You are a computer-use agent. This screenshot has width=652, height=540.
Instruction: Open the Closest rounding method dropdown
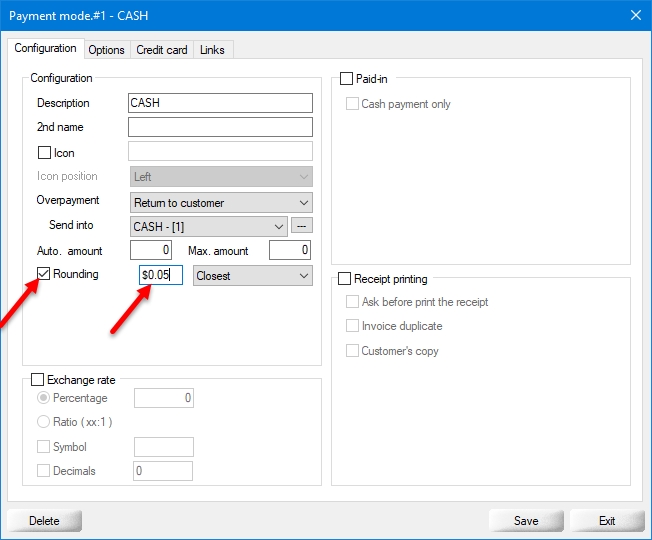[252, 276]
